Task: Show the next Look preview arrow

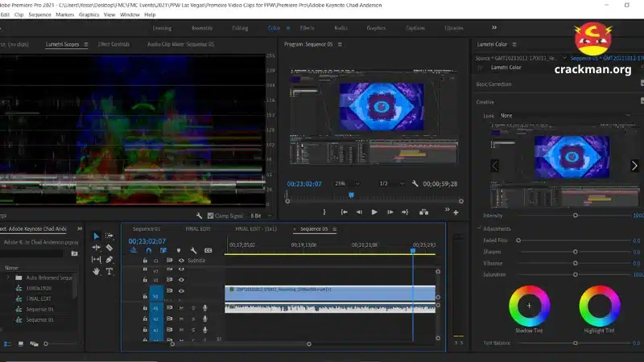Action: pos(634,166)
